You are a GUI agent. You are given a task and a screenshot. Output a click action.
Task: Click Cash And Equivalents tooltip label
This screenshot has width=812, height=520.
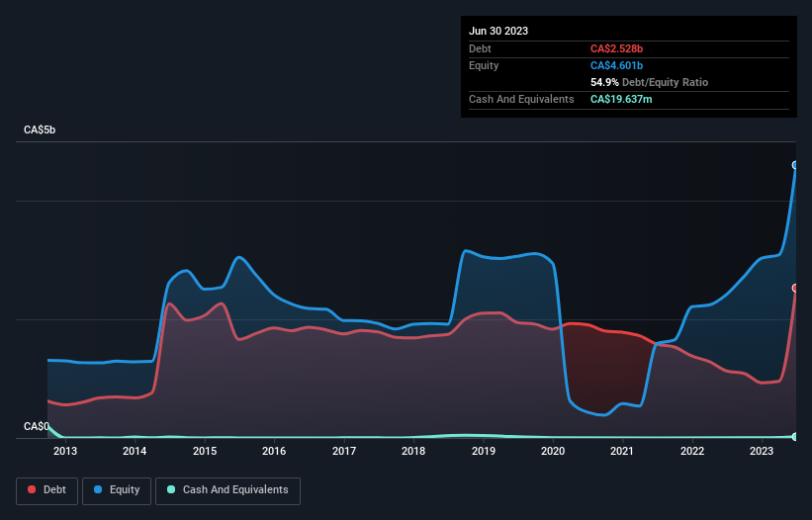click(521, 99)
